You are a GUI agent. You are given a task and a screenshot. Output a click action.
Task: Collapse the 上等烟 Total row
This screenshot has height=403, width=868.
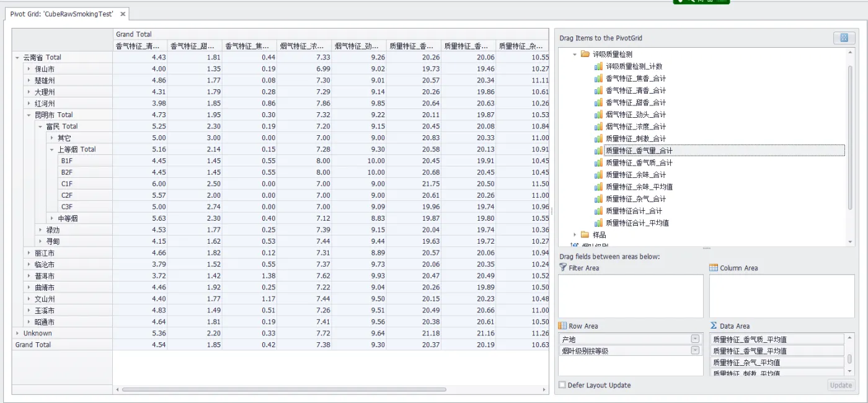(x=52, y=149)
